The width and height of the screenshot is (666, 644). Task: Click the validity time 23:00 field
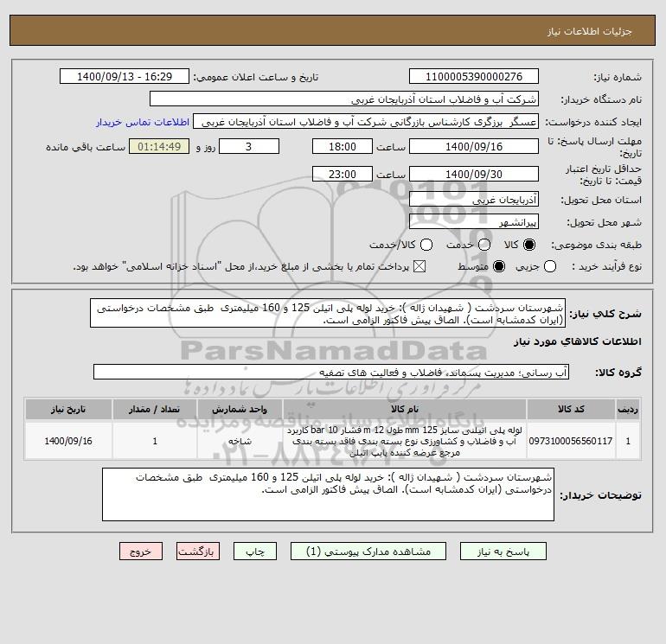point(343,174)
